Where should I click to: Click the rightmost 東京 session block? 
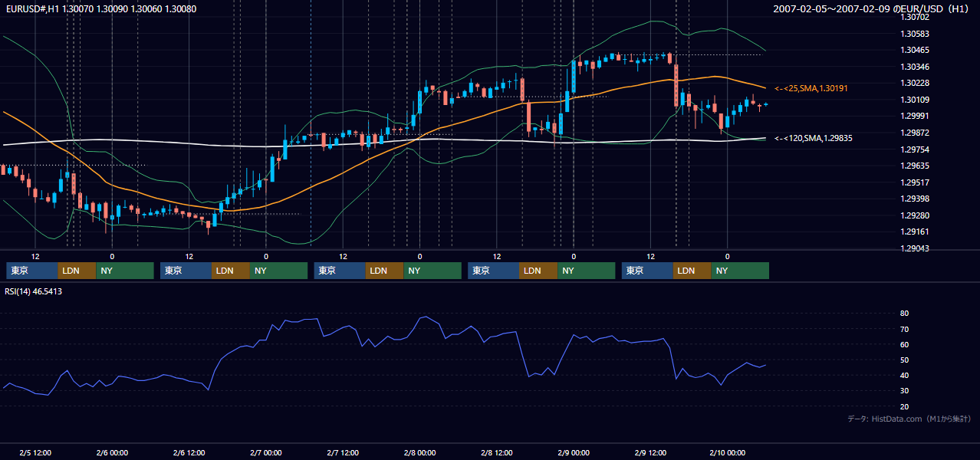click(647, 271)
